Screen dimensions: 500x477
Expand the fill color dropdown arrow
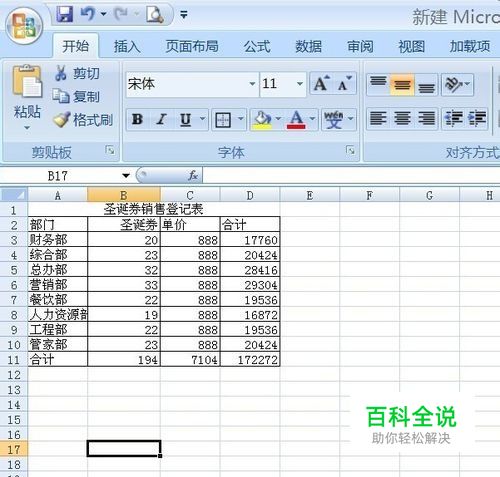[278, 119]
